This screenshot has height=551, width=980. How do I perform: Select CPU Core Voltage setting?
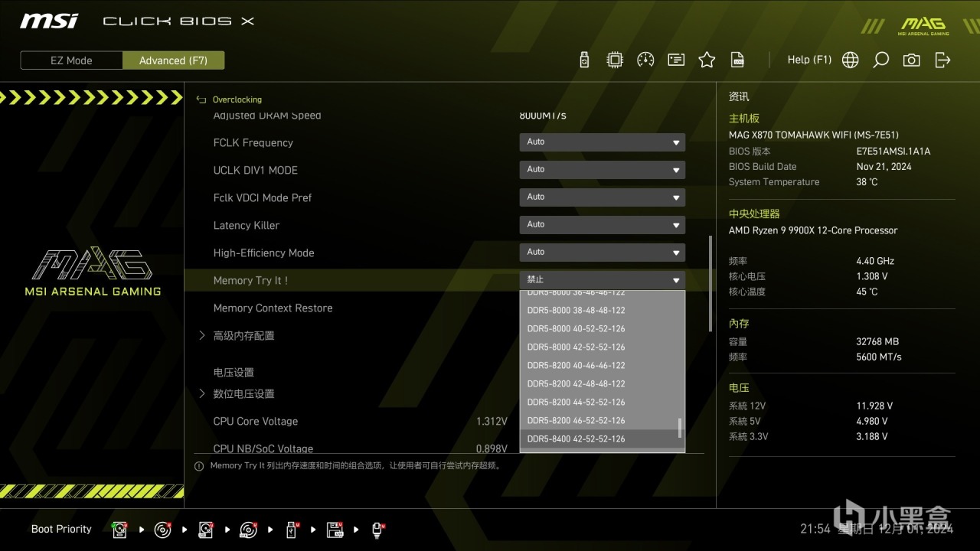256,421
